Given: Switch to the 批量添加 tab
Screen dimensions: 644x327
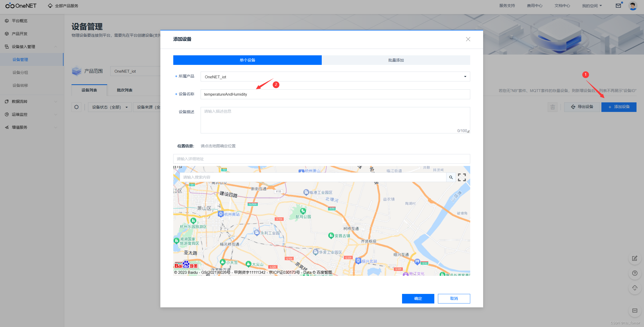Looking at the screenshot, I should click(x=396, y=60).
